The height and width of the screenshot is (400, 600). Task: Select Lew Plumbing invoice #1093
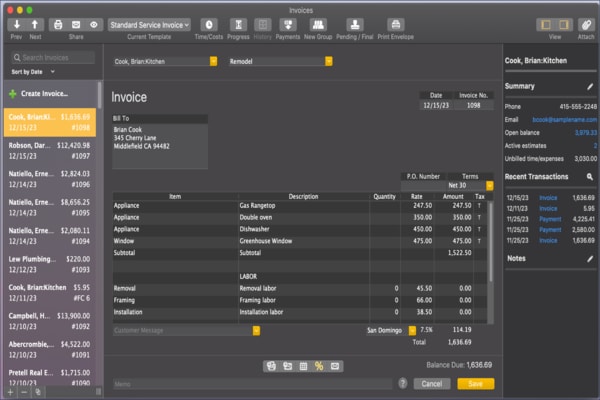tap(49, 264)
